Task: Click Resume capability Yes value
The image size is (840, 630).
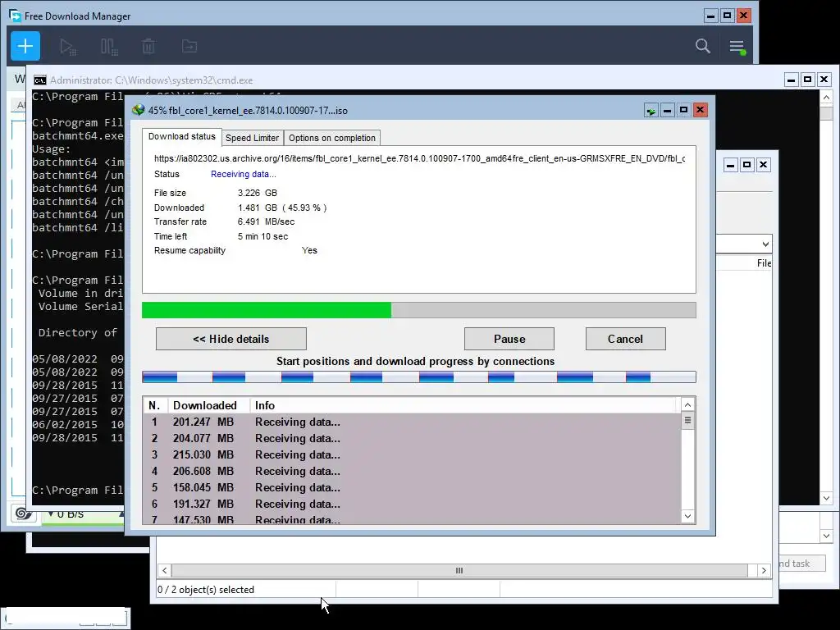Action: pos(309,250)
